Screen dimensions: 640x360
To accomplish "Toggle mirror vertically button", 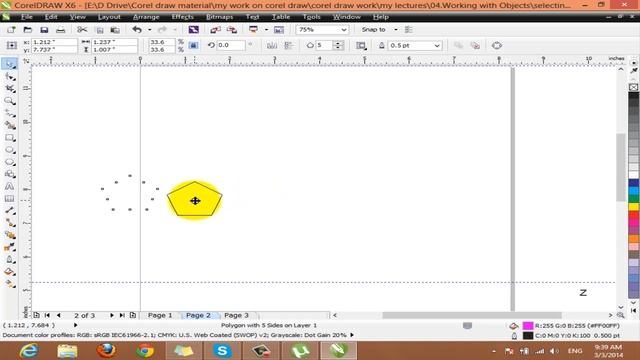I will tap(289, 45).
